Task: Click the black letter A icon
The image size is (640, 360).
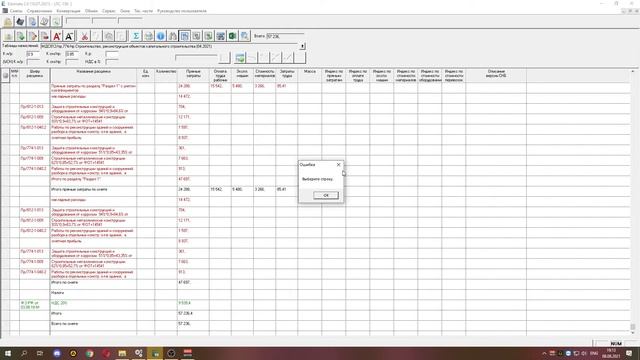Action: tap(69, 36)
